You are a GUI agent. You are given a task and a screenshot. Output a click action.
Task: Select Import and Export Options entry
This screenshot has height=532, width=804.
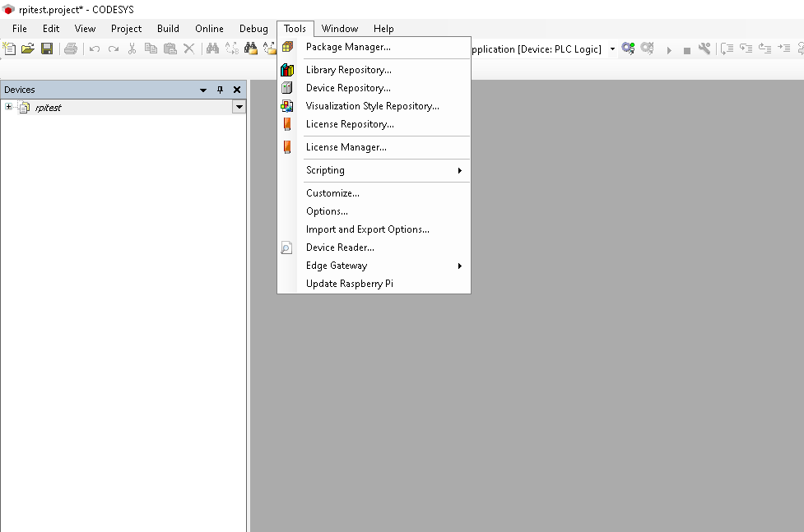point(374,229)
